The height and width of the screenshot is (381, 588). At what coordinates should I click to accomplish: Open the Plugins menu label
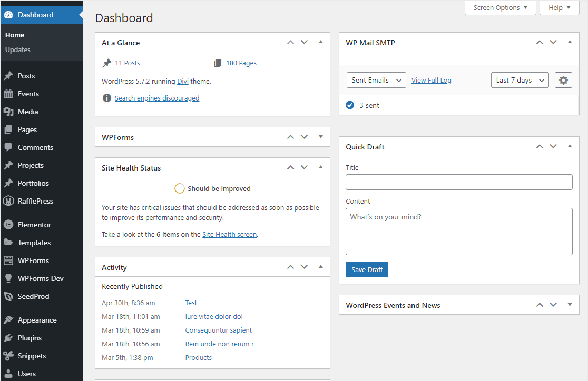pyautogui.click(x=30, y=338)
